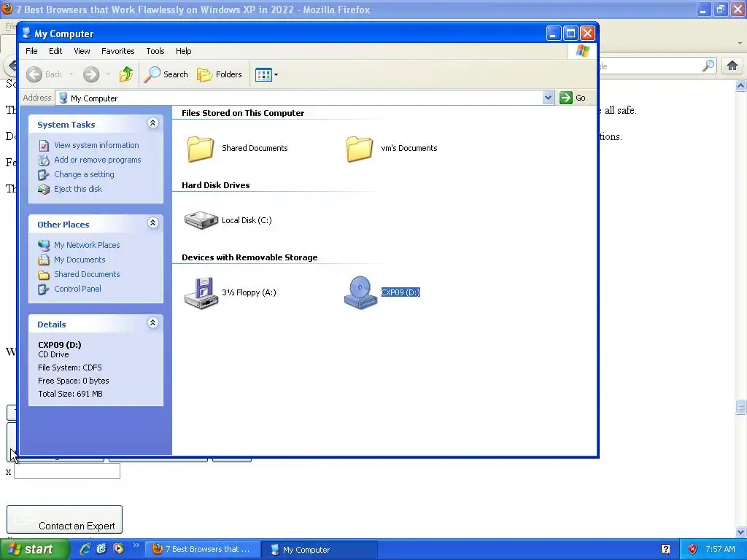
Task: Launch Internet Explorer from Quick Launch
Action: point(85,549)
